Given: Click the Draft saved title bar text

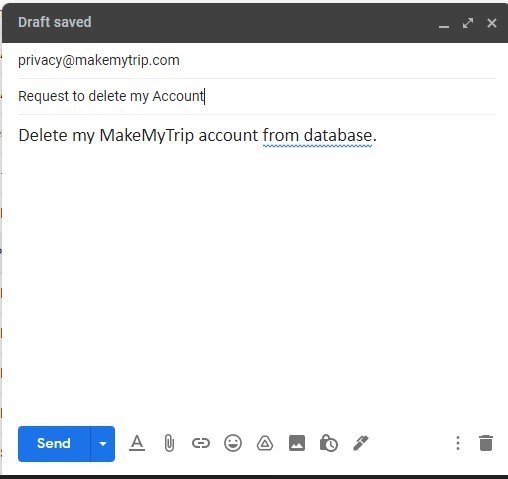Looking at the screenshot, I should (x=55, y=22).
